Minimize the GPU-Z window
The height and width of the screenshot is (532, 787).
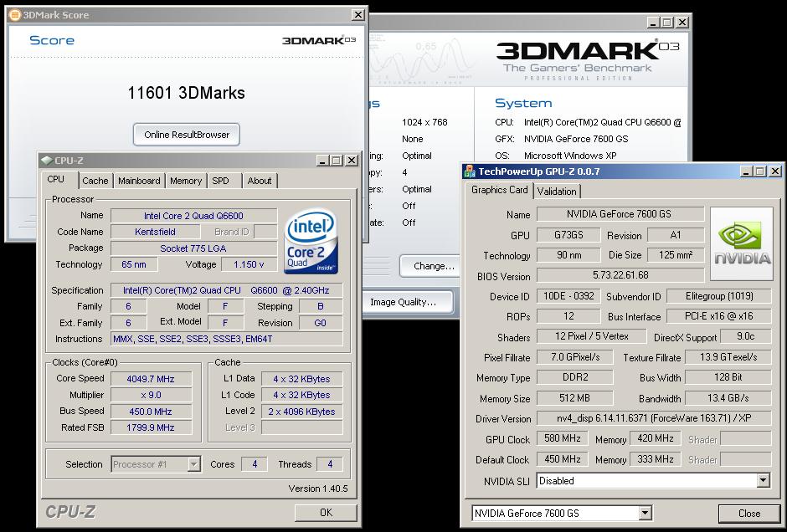click(748, 171)
